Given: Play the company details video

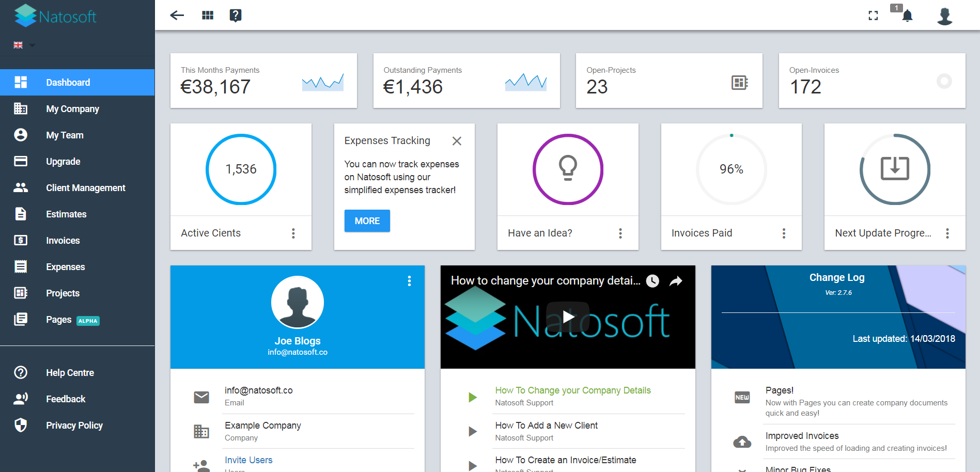Looking at the screenshot, I should point(568,317).
